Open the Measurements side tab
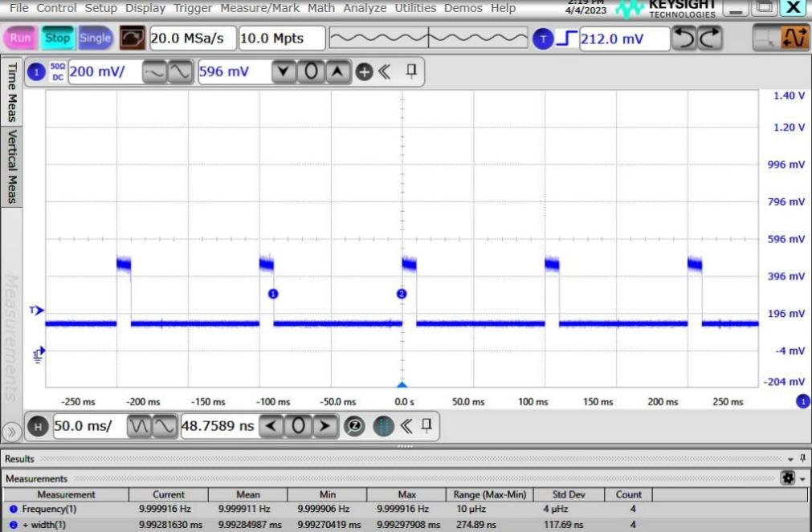 click(x=11, y=338)
